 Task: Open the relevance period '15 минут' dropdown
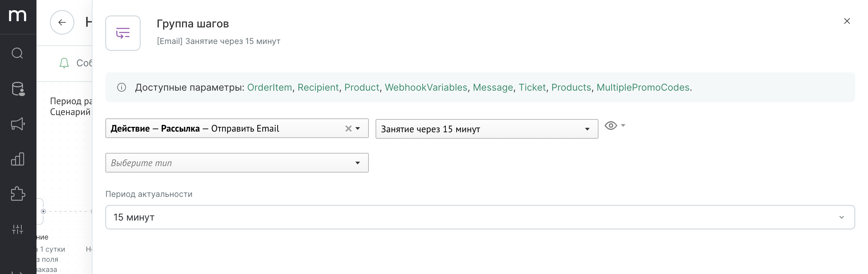click(480, 217)
